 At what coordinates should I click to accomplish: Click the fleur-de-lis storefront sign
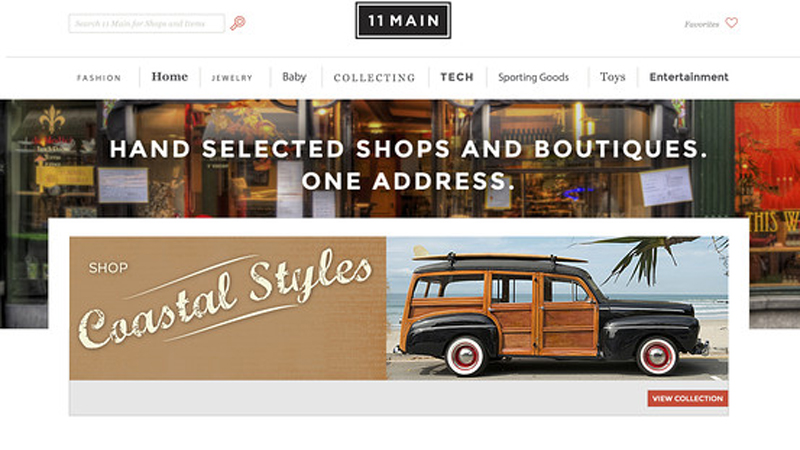(x=53, y=120)
